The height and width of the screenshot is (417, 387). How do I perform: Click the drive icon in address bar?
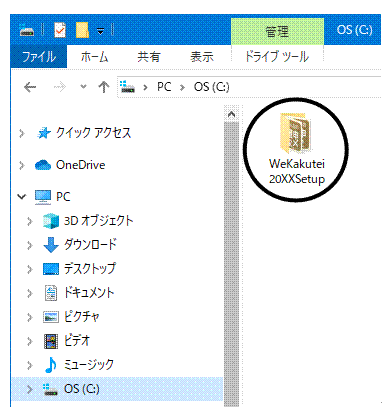(x=128, y=87)
